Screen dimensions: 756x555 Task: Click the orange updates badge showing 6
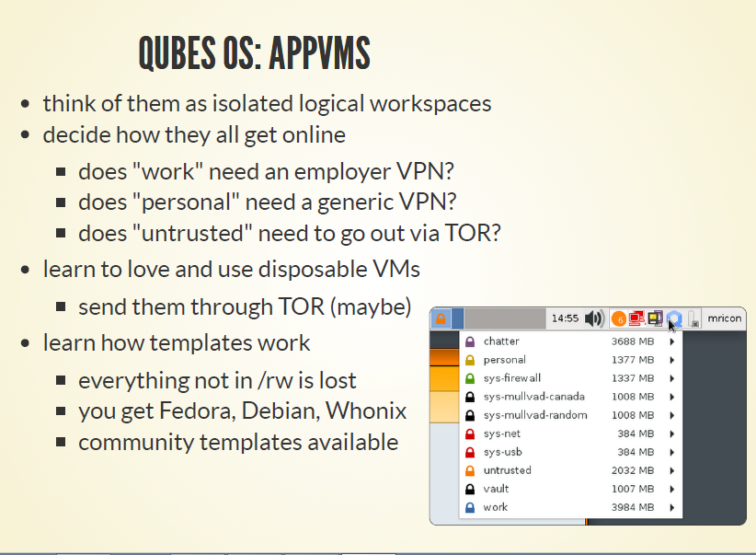619,319
